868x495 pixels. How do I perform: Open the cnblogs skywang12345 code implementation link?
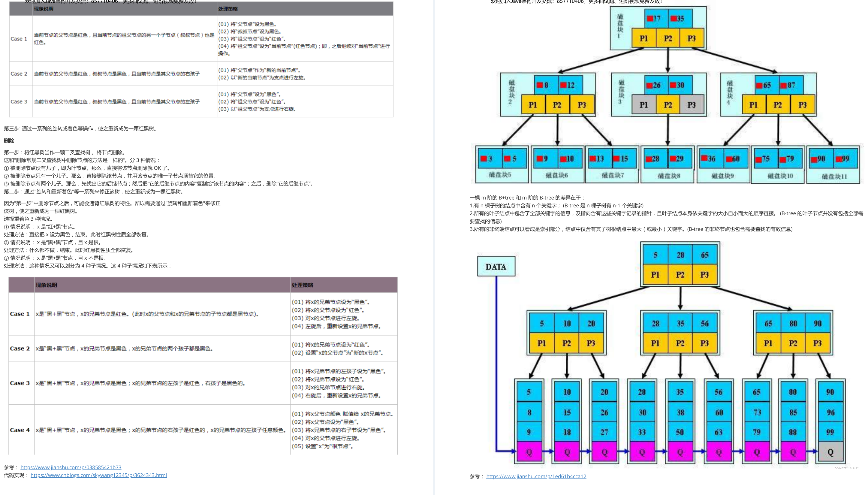click(98, 475)
